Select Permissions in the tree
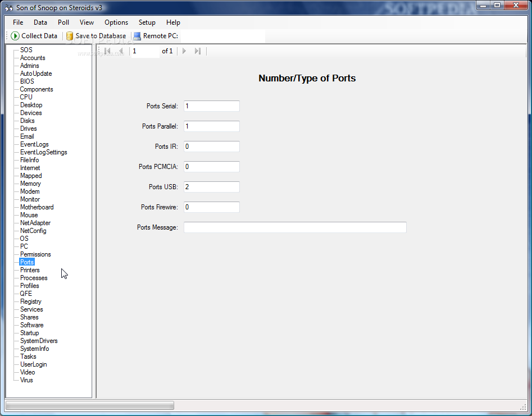 point(35,254)
